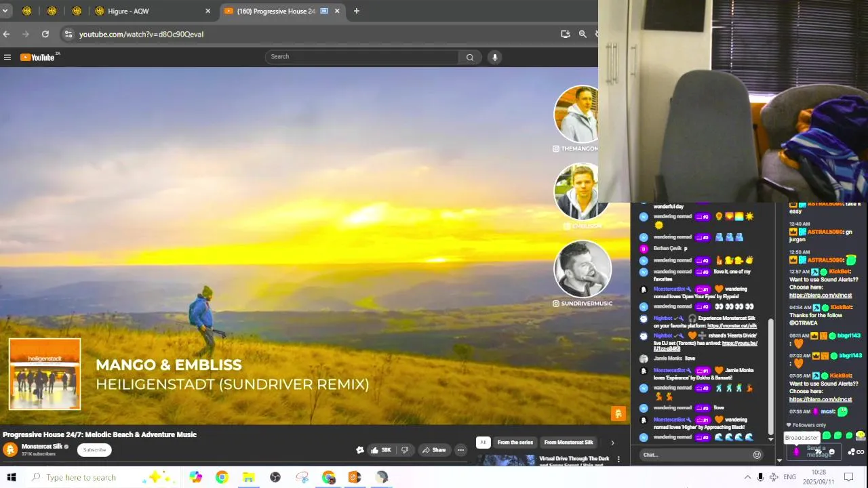This screenshot has width=868, height=488.
Task: Subscribe to Monstercat Silk
Action: click(94, 450)
